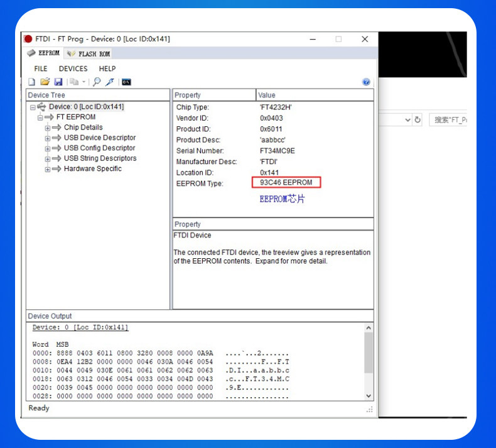This screenshot has height=448, width=496.
Task: Collapse the FT EEPROM tree node
Action: 40,117
